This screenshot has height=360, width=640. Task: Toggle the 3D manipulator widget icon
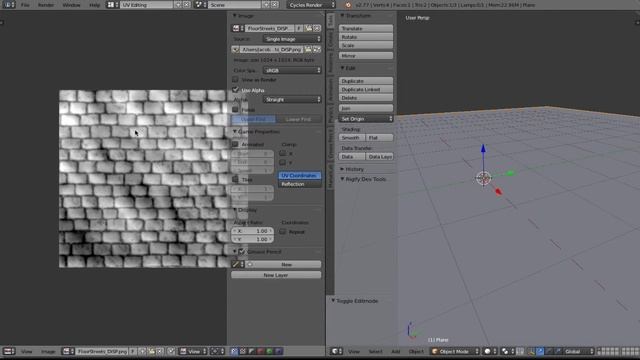[531, 351]
